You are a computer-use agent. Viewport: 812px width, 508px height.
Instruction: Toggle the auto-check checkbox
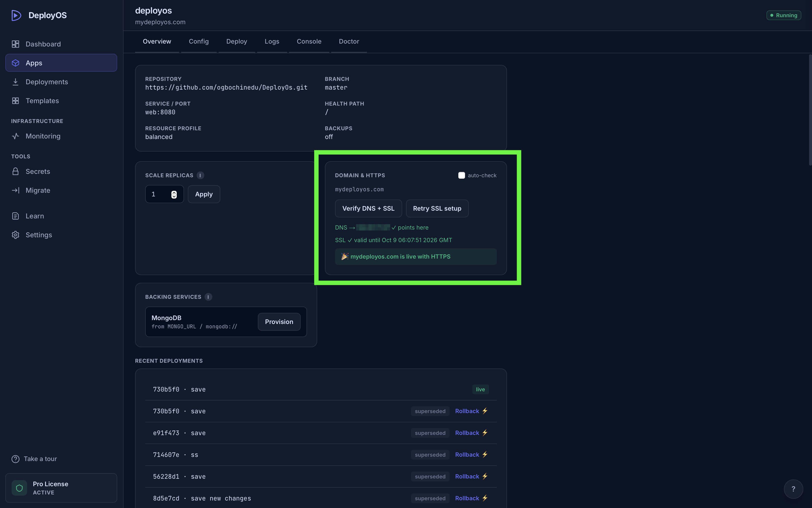[462, 175]
